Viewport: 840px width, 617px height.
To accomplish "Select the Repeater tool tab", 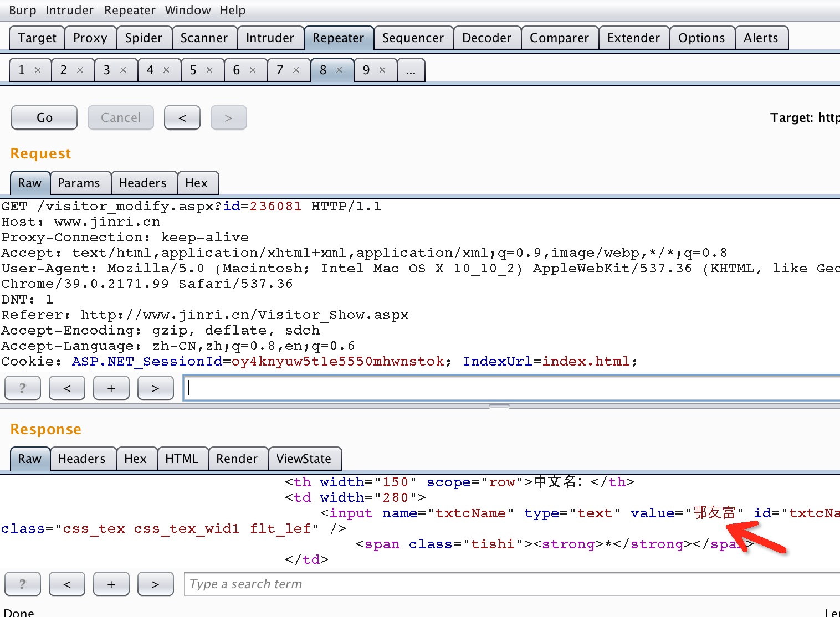I will coord(339,38).
